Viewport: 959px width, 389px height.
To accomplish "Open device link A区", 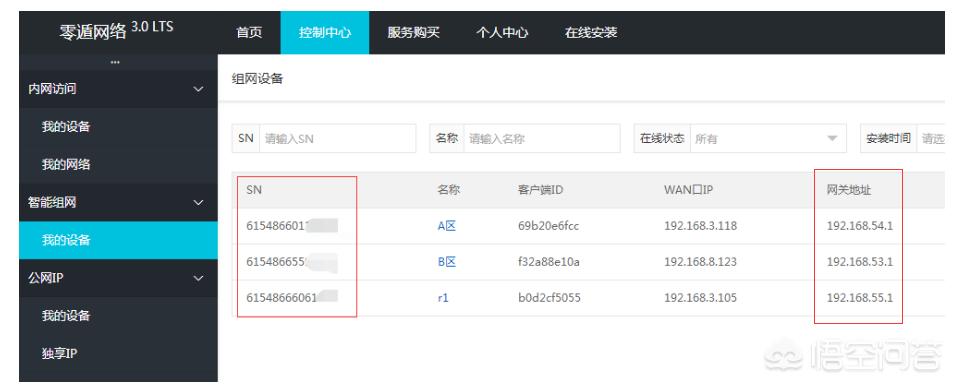I will [x=446, y=226].
